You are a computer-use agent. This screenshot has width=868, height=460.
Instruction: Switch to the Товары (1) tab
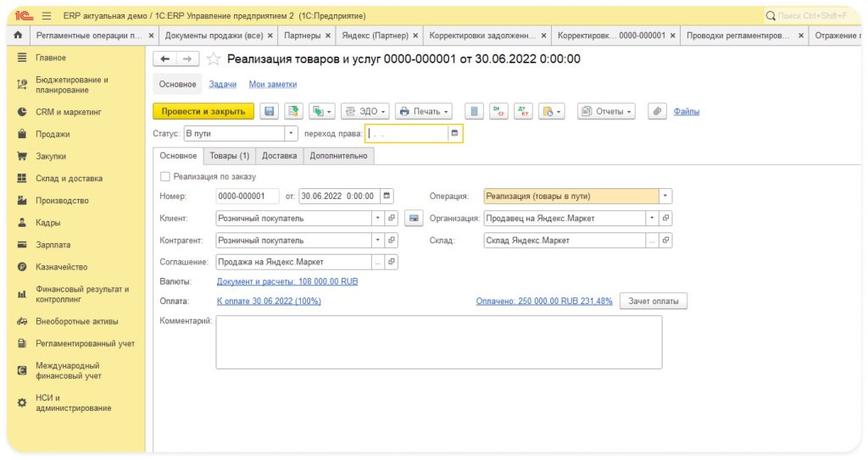(230, 156)
